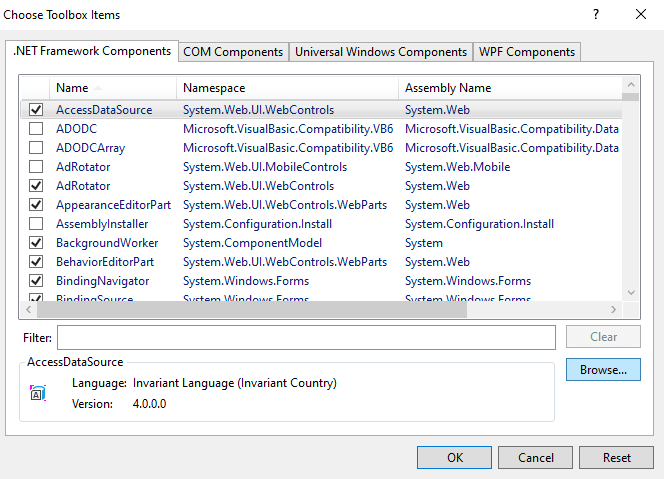Click the horizontal scroll right arrow
This screenshot has height=479, width=664.
tap(614, 310)
